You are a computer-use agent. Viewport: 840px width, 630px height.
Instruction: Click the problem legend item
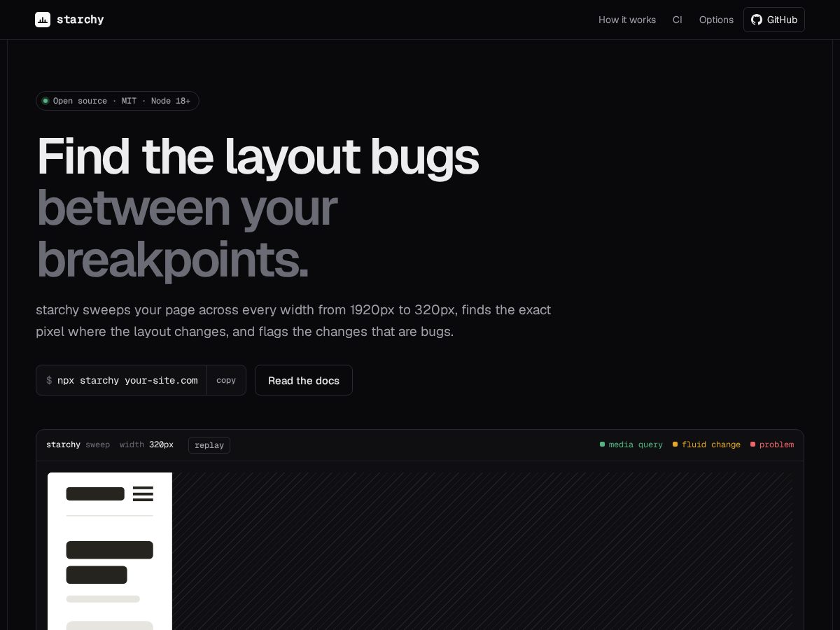772,444
